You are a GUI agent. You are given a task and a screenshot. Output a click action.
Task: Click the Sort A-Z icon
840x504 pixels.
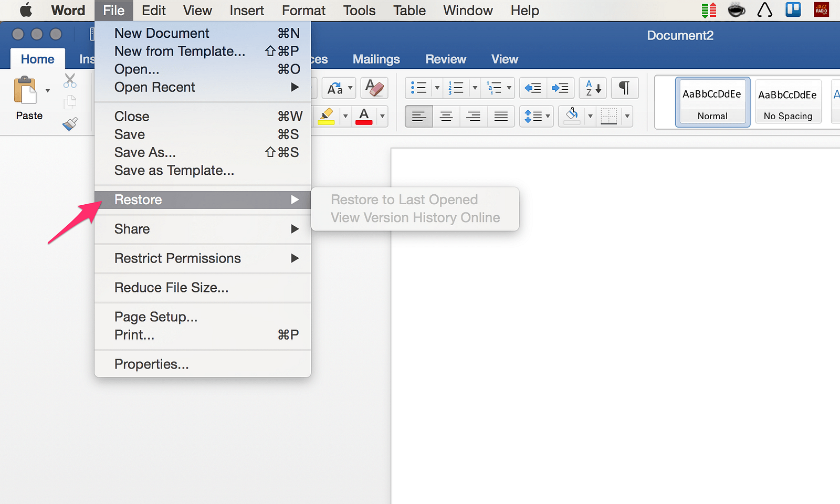point(593,88)
